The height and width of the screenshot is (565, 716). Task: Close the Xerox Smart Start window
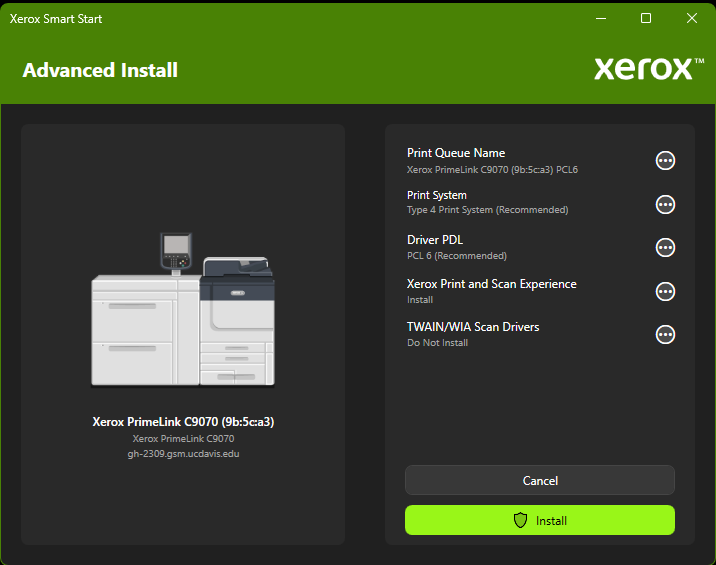pyautogui.click(x=692, y=18)
